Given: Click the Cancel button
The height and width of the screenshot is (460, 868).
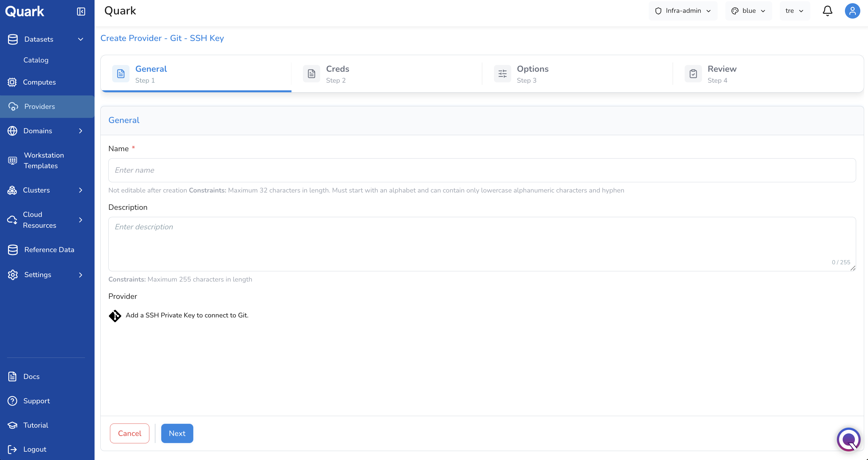Looking at the screenshot, I should [130, 433].
